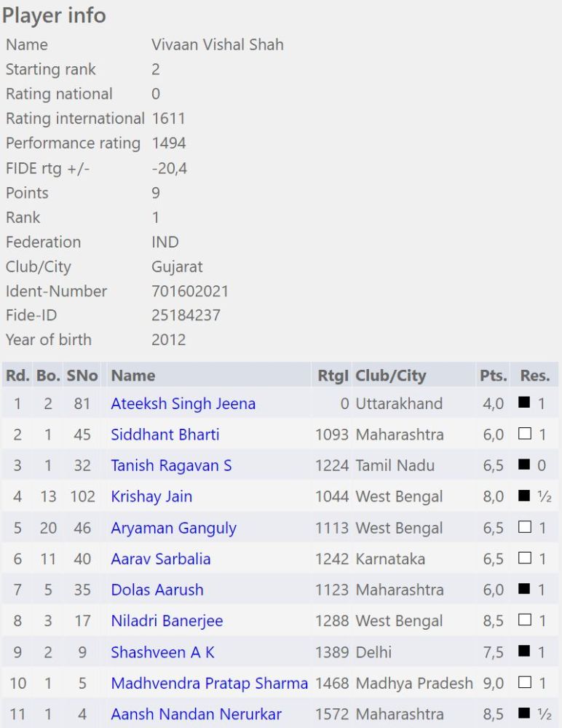562x728 pixels.
Task: Click white square in Aryaman Ganguly's result
Action: click(x=524, y=527)
